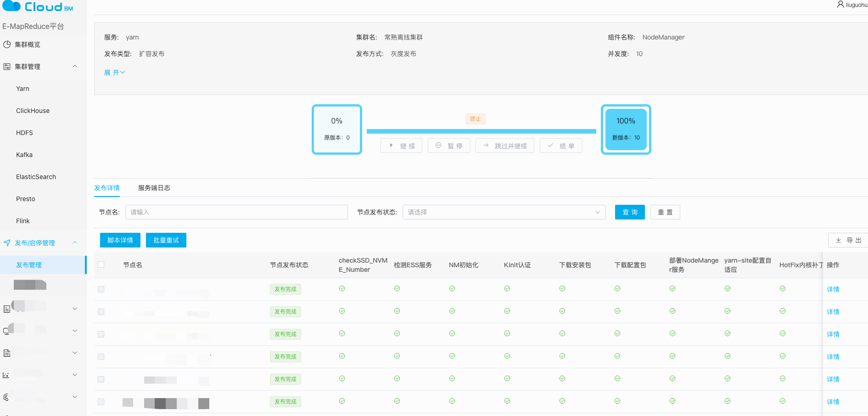This screenshot has height=416, width=868.
Task: Switch to the 服务端日志 tab
Action: coord(154,188)
